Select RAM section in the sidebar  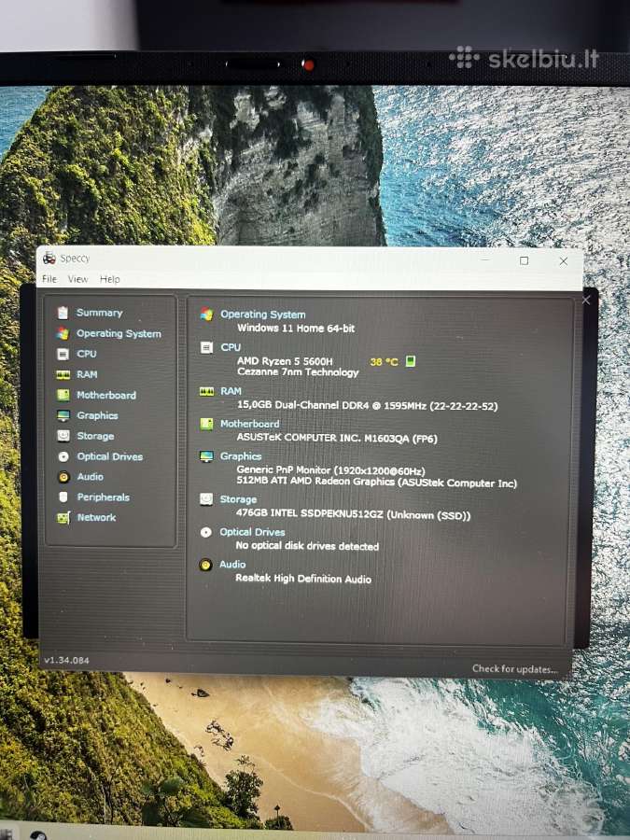[x=87, y=374]
